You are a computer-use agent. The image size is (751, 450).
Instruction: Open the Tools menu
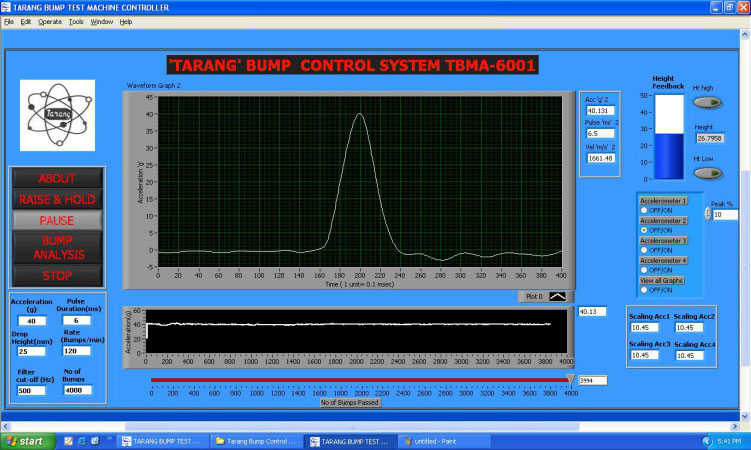(76, 22)
